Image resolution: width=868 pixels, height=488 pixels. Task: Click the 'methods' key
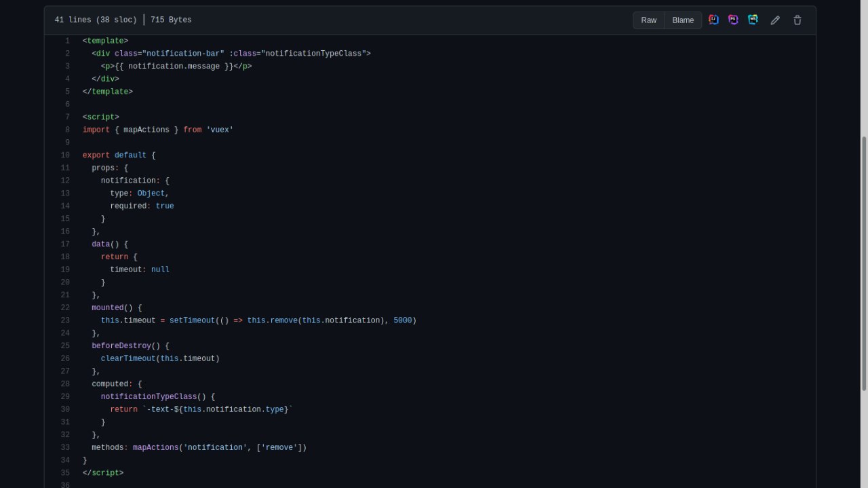tap(108, 448)
